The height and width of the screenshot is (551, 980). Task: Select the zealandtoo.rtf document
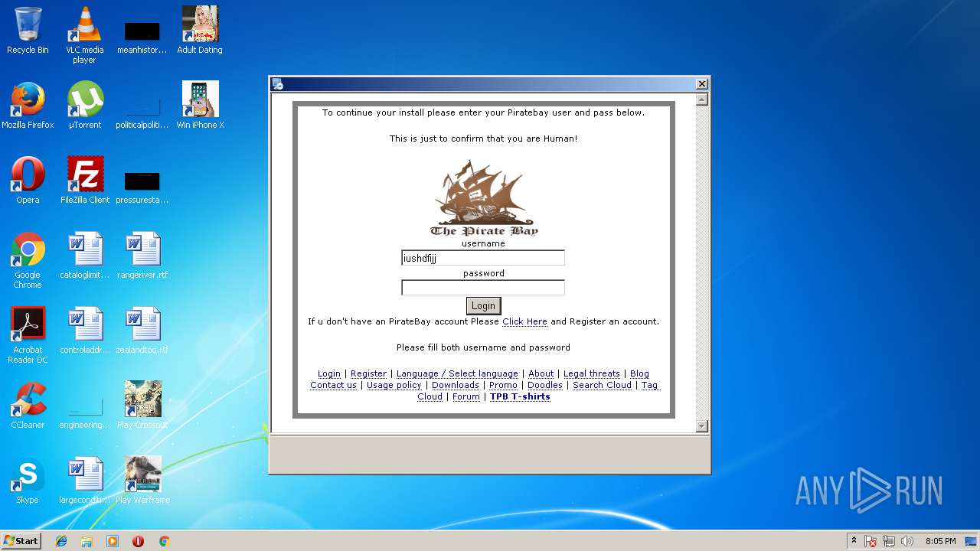[142, 331]
